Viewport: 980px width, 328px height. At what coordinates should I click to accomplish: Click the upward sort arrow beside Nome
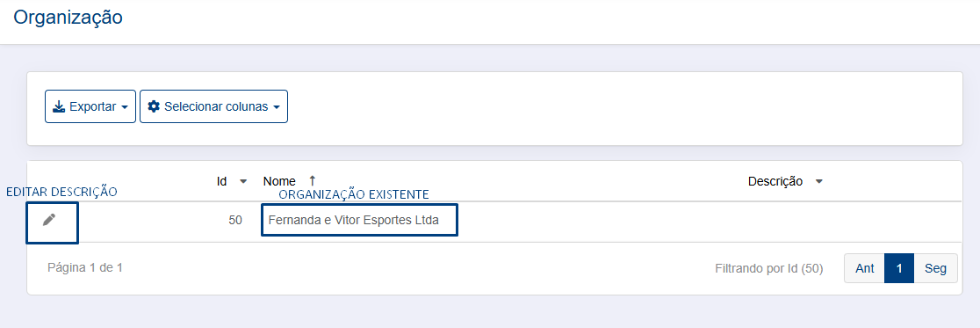(313, 181)
